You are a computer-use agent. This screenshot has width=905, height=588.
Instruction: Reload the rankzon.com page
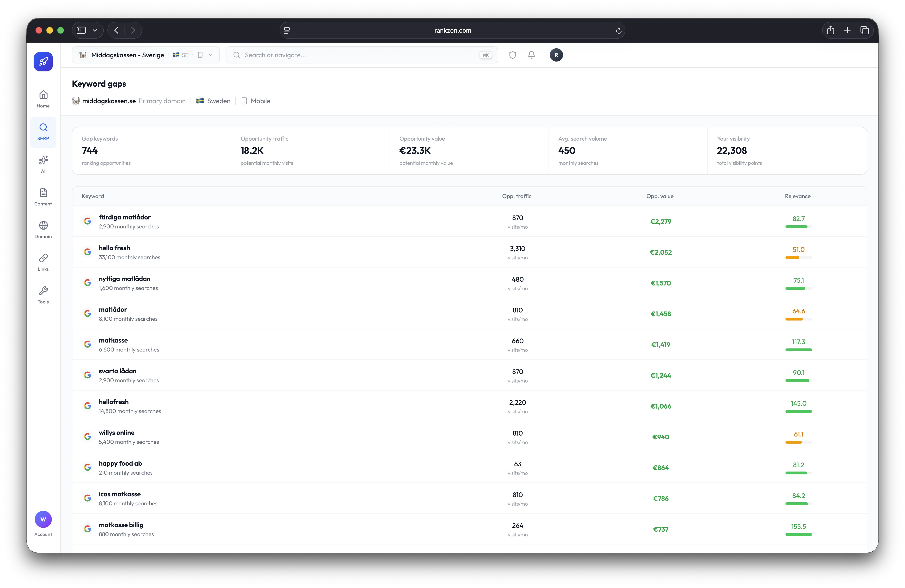[x=619, y=31]
